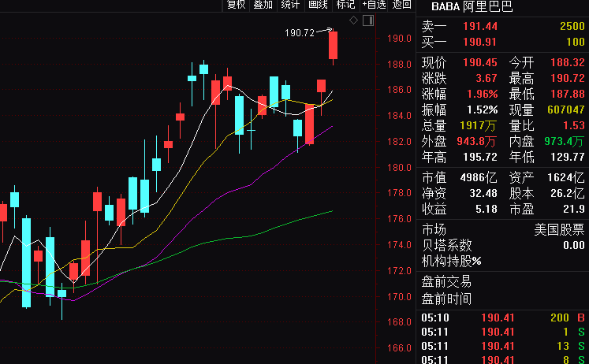Click the 股本 value 26.2亿
This screenshot has width=589, height=364.
click(567, 193)
